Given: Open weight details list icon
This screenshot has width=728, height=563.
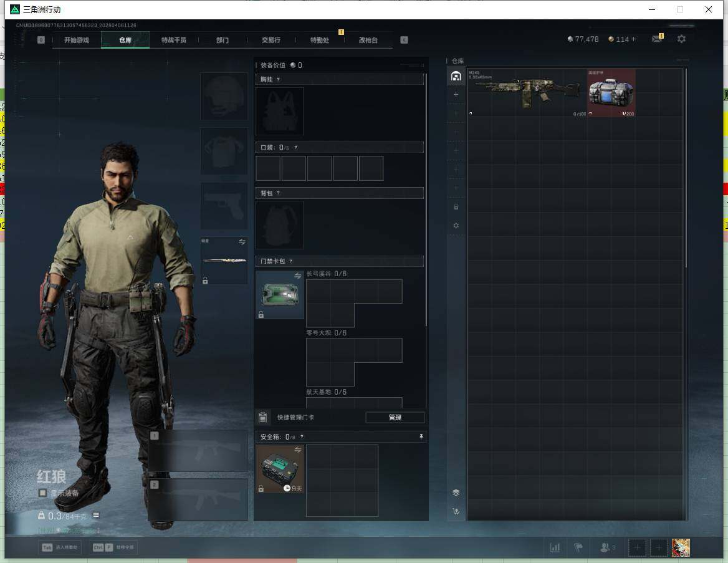Looking at the screenshot, I should (x=95, y=515).
